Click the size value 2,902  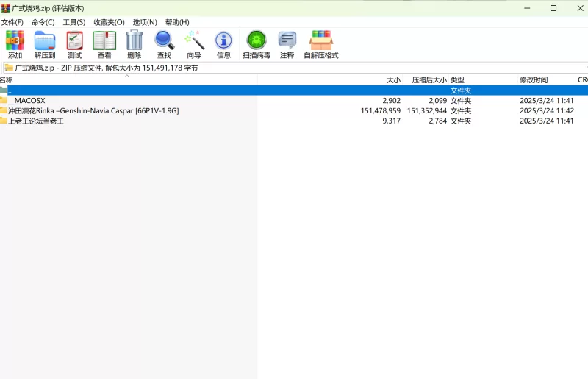click(x=392, y=101)
